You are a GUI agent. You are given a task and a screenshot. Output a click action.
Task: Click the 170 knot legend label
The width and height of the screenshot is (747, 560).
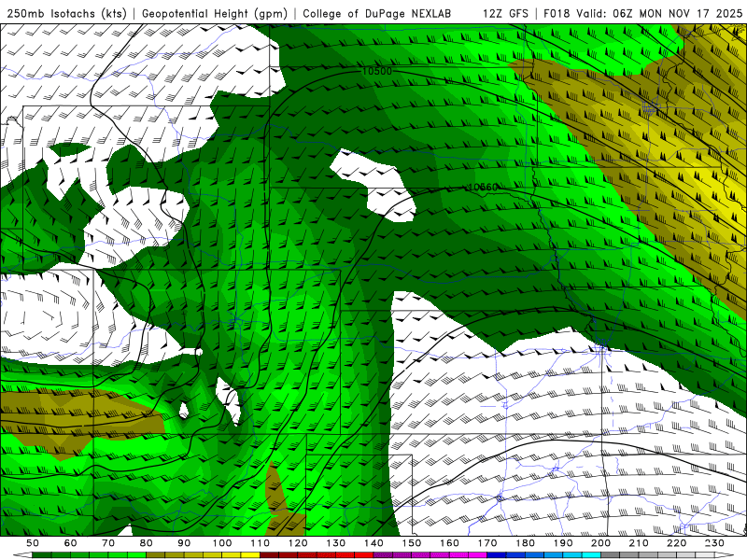tap(487, 543)
